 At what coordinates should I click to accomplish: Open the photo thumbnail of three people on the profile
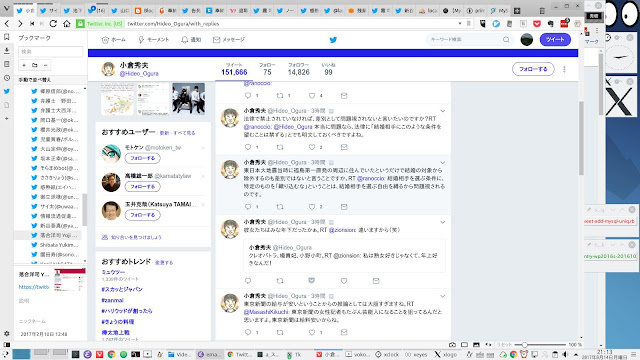point(188,98)
